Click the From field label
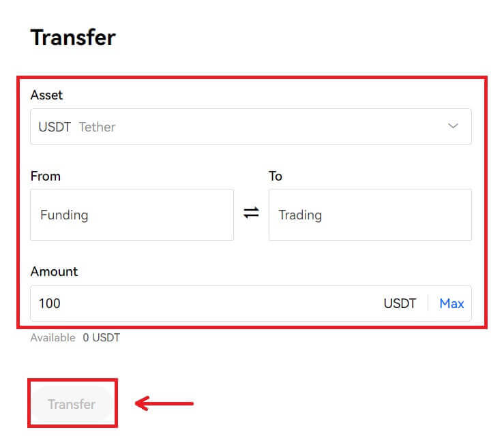Image resolution: width=504 pixels, height=447 pixels. (x=46, y=176)
